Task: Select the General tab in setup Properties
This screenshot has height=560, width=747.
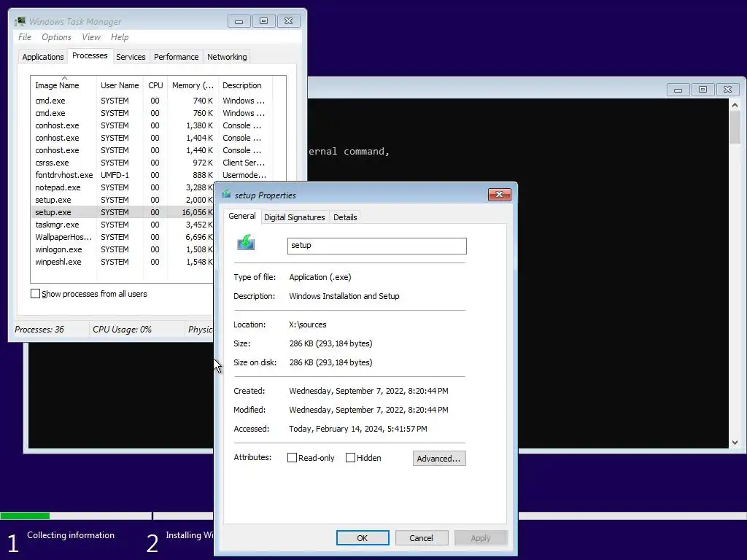Action: pos(242,216)
